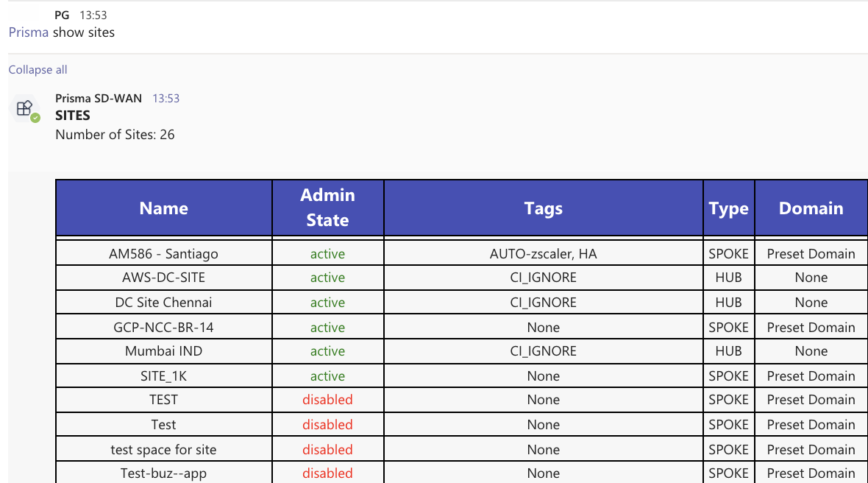
Task: Click the AUTO-zscaler, HA tags cell
Action: pos(543,254)
